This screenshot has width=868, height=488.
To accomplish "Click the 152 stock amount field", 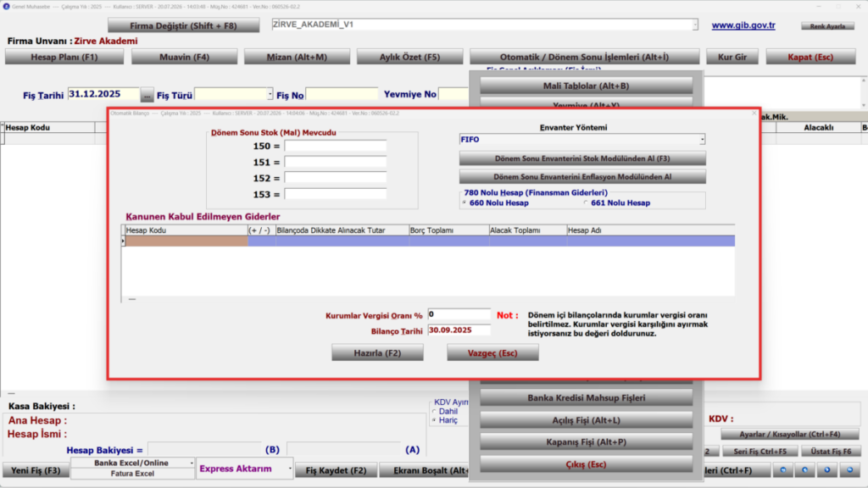I will [336, 178].
